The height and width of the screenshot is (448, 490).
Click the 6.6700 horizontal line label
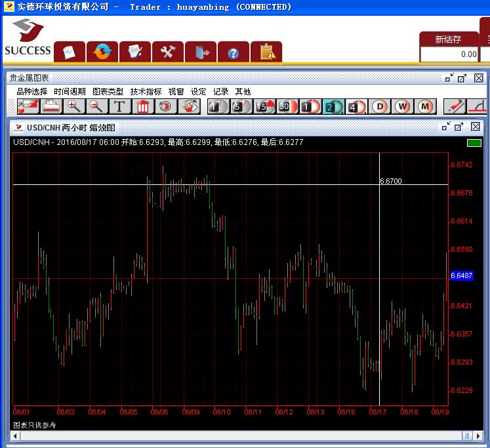pos(391,181)
